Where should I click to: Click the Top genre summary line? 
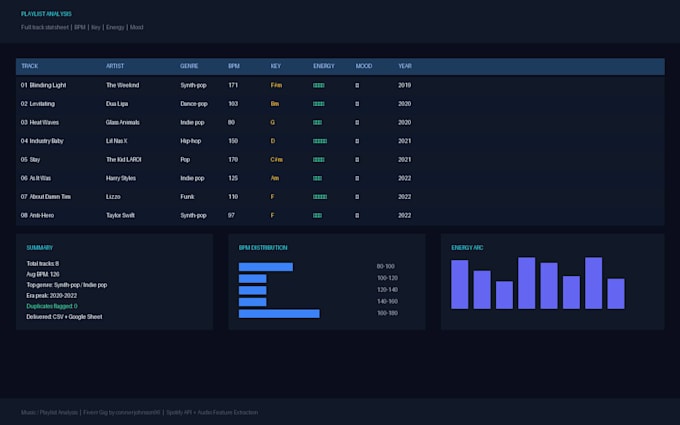67,285
